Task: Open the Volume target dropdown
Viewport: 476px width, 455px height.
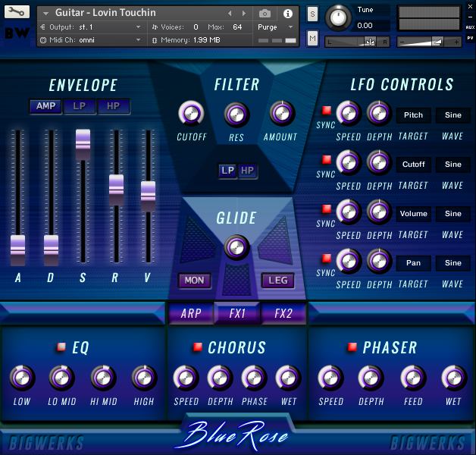Action: 413,214
